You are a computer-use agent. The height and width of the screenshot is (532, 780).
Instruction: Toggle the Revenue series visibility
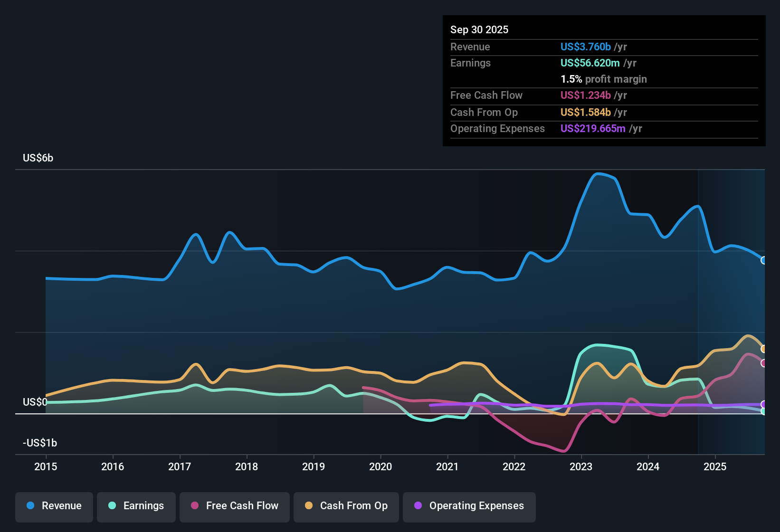click(x=54, y=506)
